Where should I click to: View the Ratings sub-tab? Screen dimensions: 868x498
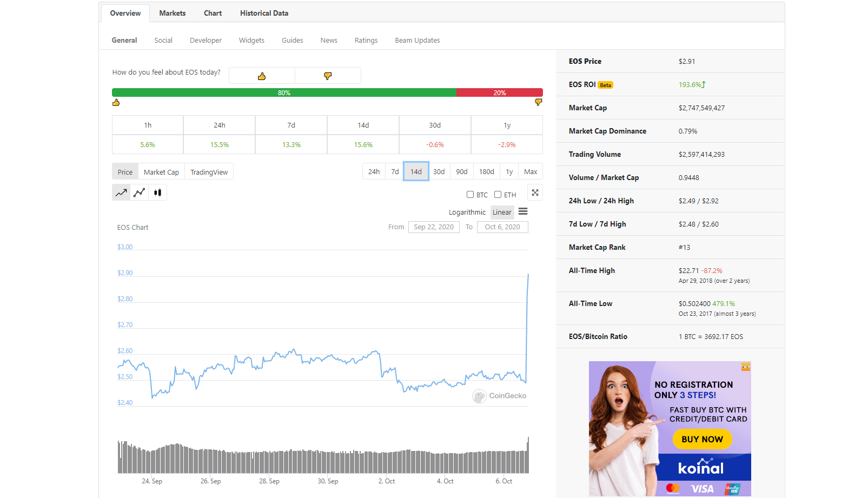pyautogui.click(x=366, y=40)
